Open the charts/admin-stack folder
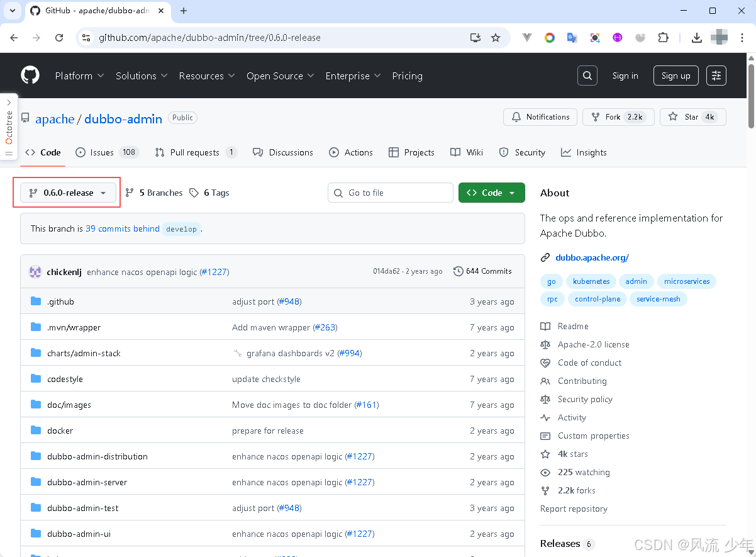This screenshot has width=756, height=557. pyautogui.click(x=84, y=353)
